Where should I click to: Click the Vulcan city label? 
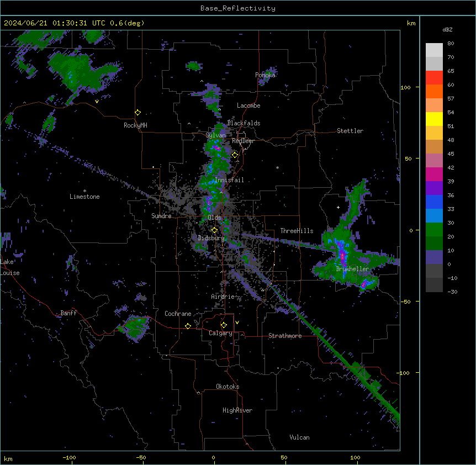click(x=300, y=437)
